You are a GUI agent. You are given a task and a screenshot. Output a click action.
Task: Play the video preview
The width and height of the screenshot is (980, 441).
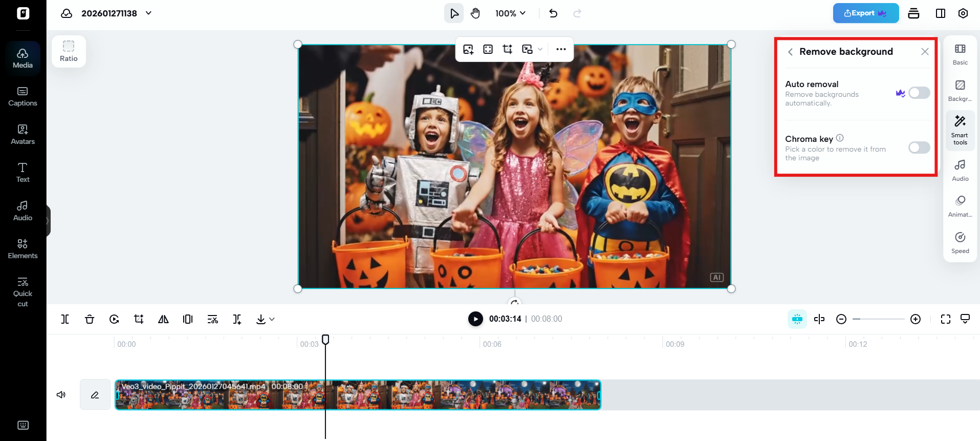[475, 319]
